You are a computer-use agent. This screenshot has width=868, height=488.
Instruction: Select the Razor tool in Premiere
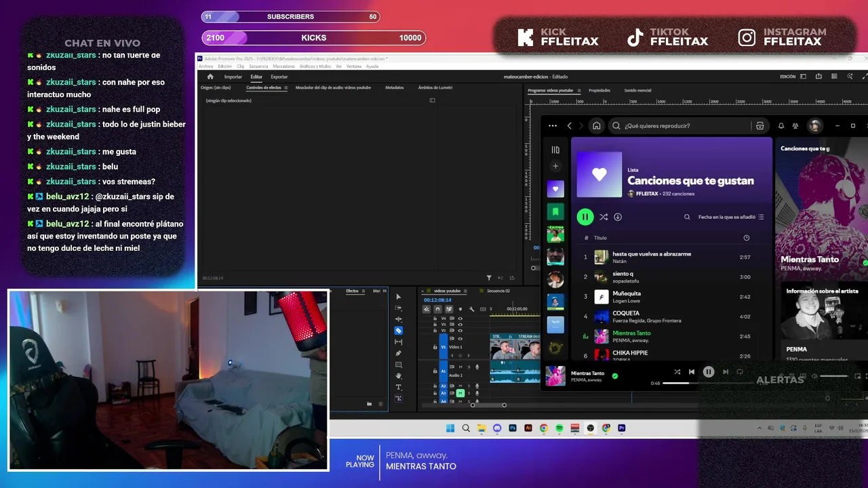(399, 331)
